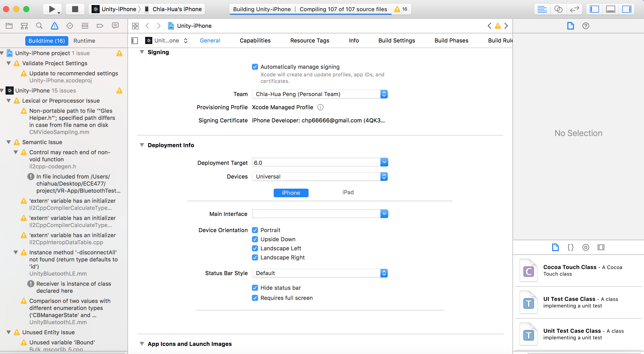Viewport: 644px width, 354px height.
Task: Switch to Assistant editor overlapping-circles icon
Action: click(x=558, y=9)
